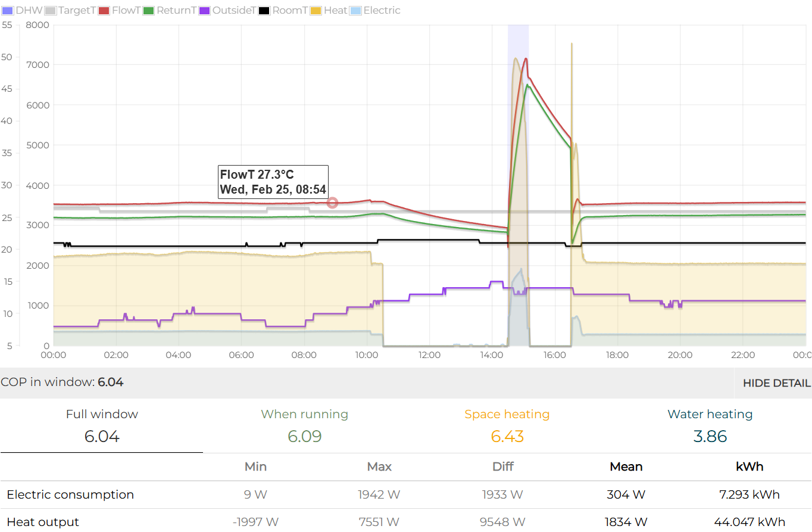The height and width of the screenshot is (532, 812).
Task: Click the highlighted FlowT data point marker
Action: [332, 203]
